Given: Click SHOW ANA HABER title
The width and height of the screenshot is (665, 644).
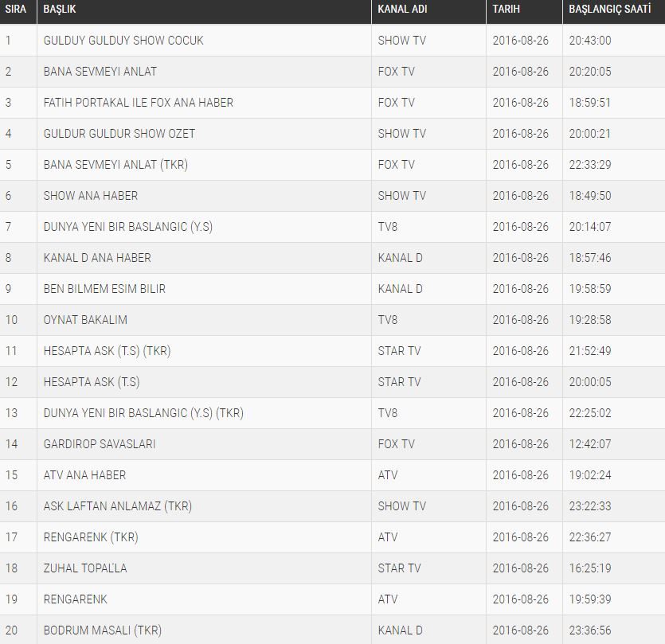Looking at the screenshot, I should tap(91, 196).
